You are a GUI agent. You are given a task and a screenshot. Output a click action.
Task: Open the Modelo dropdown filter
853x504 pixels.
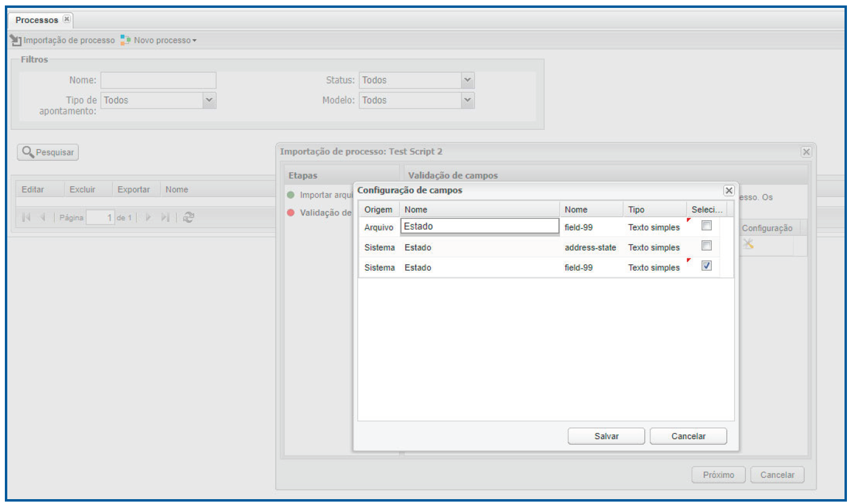(467, 100)
